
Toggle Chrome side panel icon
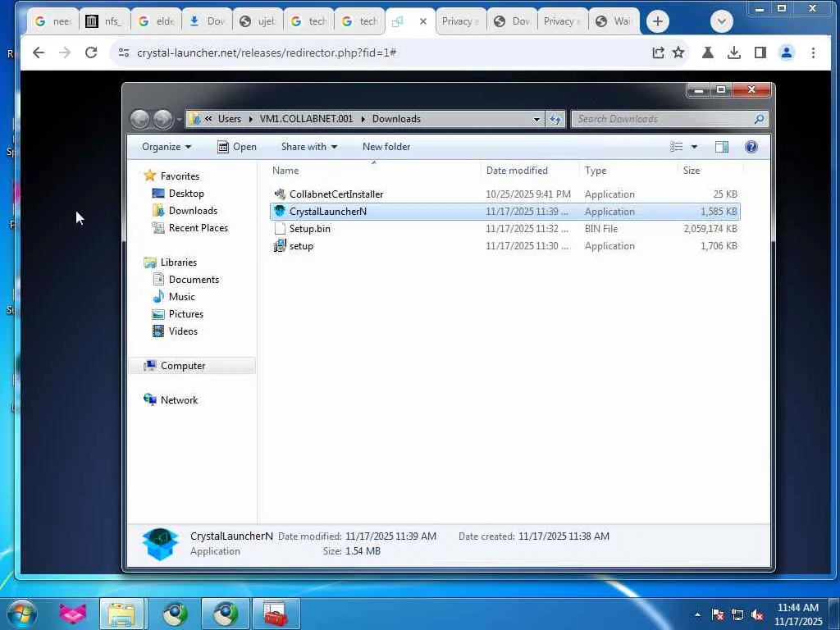click(760, 52)
